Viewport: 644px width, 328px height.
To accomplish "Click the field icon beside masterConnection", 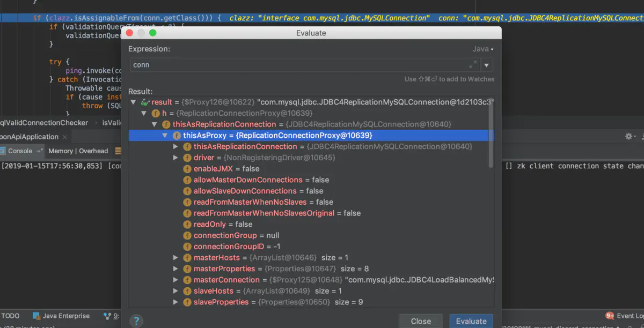I will [187, 280].
